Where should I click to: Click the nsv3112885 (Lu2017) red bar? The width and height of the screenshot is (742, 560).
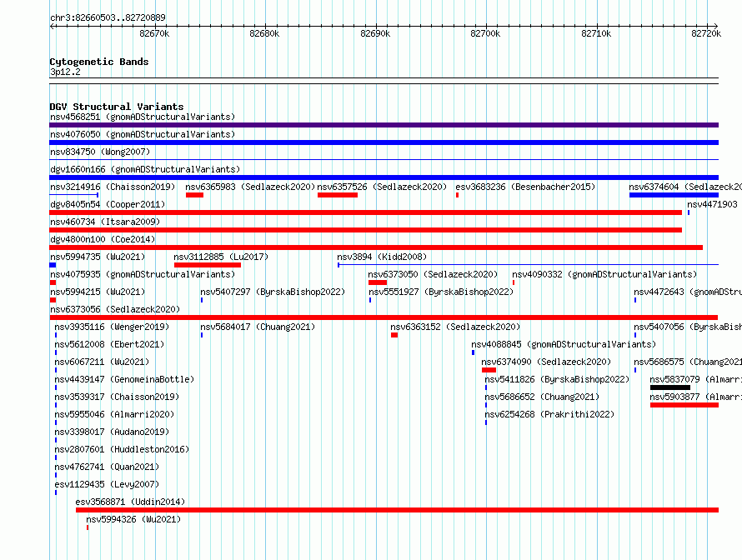(208, 265)
